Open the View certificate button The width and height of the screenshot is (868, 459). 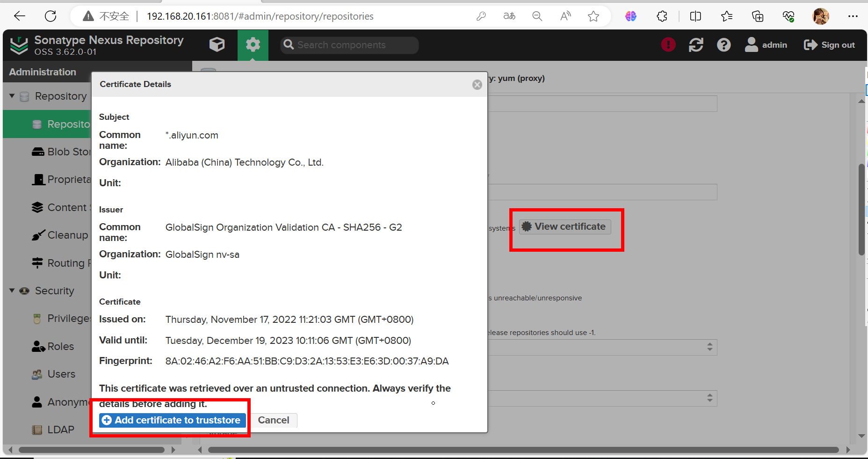565,226
